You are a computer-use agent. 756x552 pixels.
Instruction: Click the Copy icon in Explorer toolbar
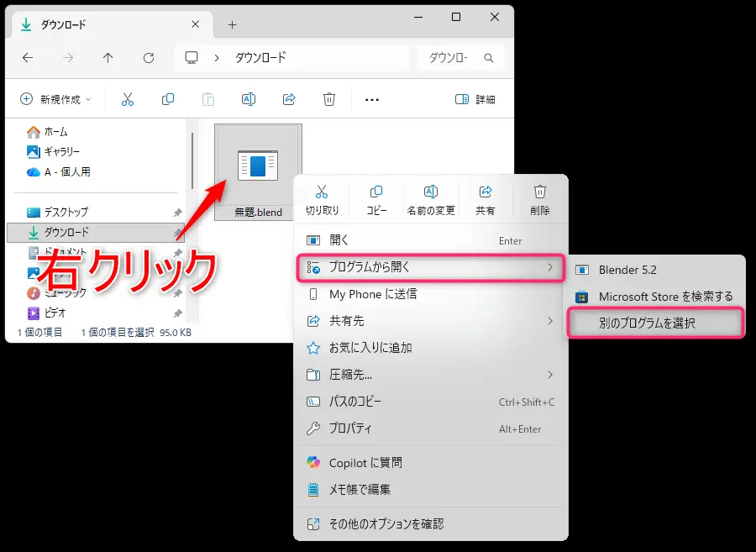[x=168, y=99]
